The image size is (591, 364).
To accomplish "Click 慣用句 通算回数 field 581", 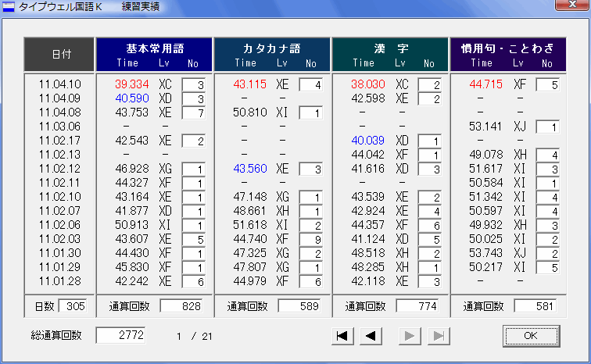I will point(535,306).
